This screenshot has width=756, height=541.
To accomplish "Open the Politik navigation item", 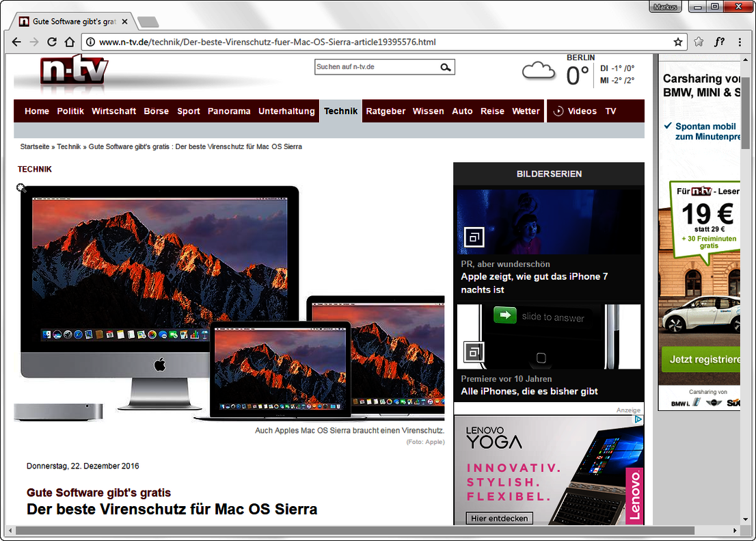I will (70, 111).
